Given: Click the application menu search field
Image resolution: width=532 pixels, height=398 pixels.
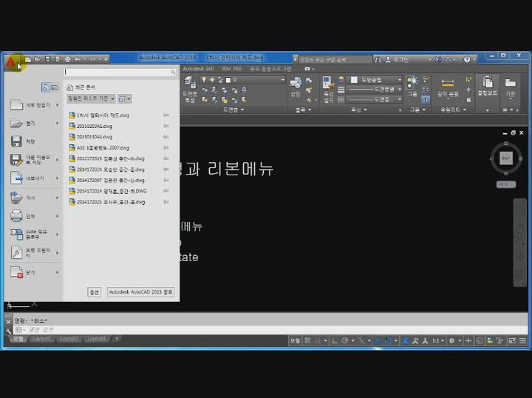Looking at the screenshot, I should 120,72.
